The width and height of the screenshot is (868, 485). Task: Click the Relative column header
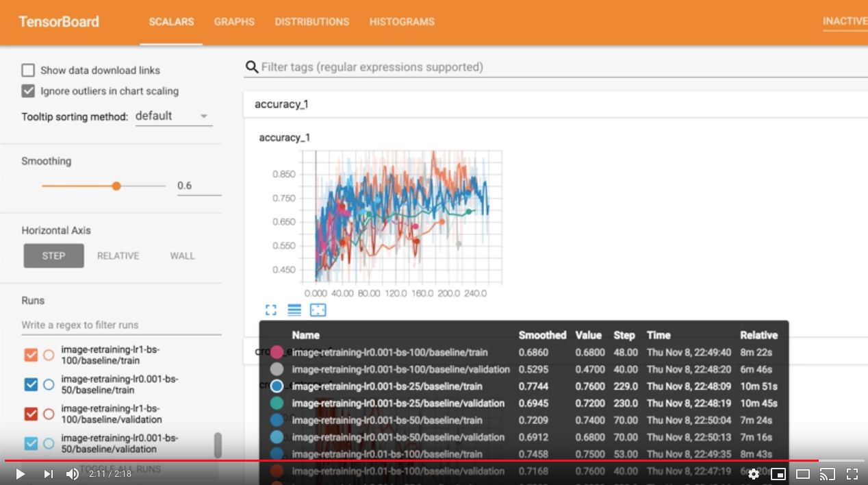pyautogui.click(x=758, y=335)
